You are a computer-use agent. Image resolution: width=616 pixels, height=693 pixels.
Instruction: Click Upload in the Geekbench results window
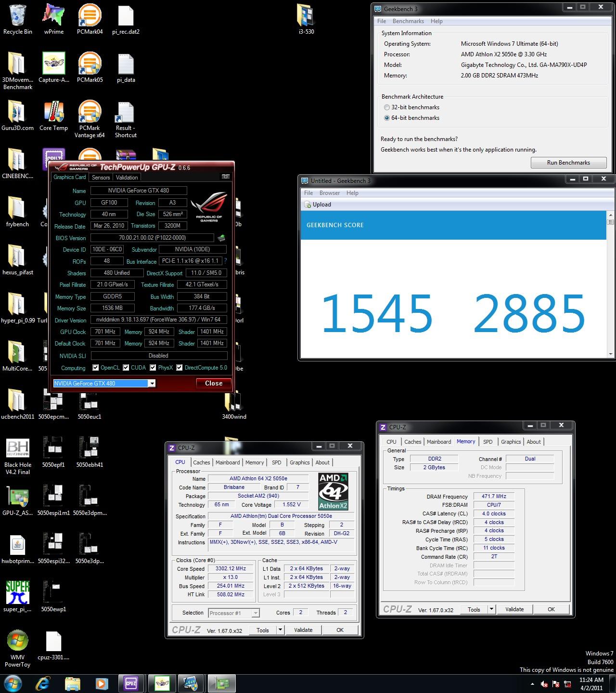point(318,205)
